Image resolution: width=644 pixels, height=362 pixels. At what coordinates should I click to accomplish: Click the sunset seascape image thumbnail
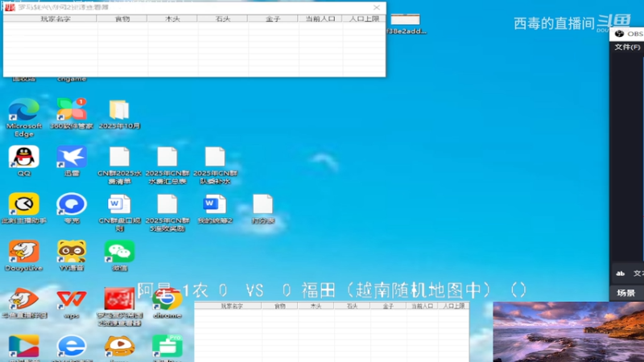[568, 331]
